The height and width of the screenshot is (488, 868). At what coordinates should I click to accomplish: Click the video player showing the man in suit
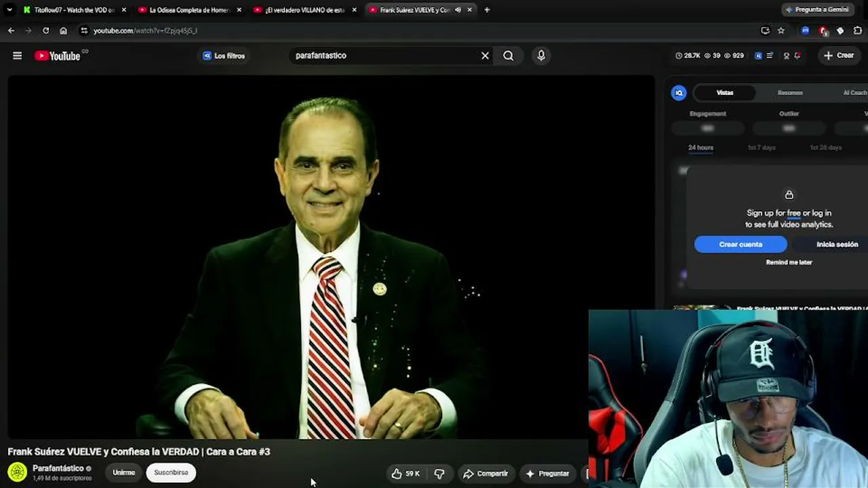click(x=331, y=258)
